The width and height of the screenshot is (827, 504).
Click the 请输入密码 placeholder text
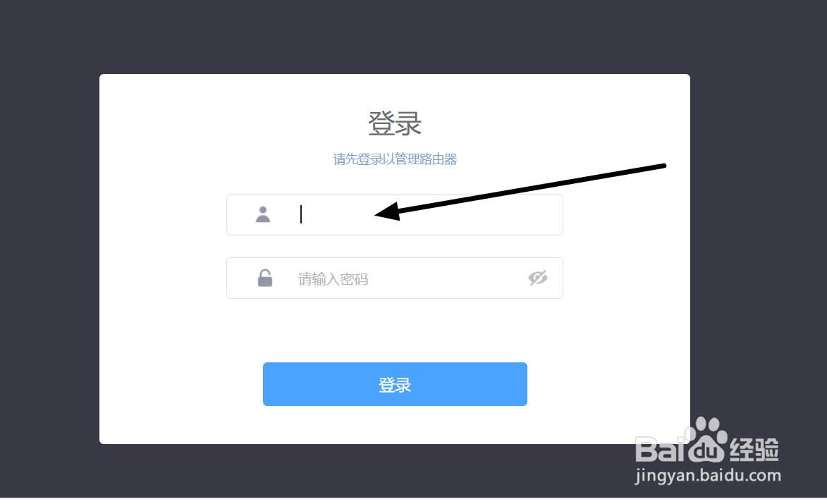pyautogui.click(x=333, y=279)
